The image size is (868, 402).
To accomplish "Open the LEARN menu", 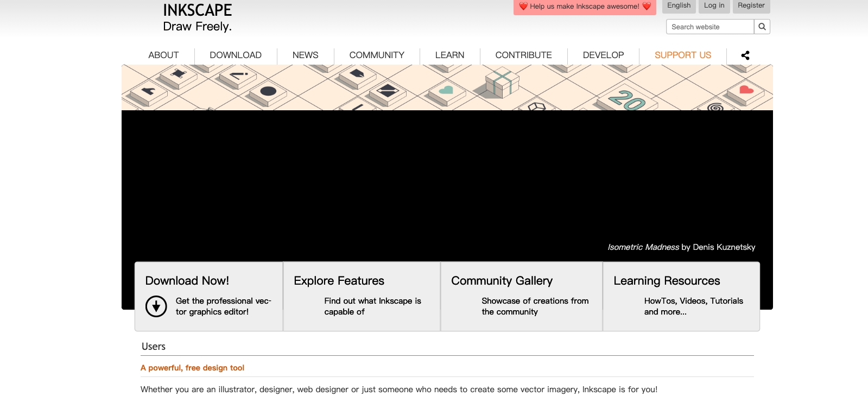I will click(449, 55).
